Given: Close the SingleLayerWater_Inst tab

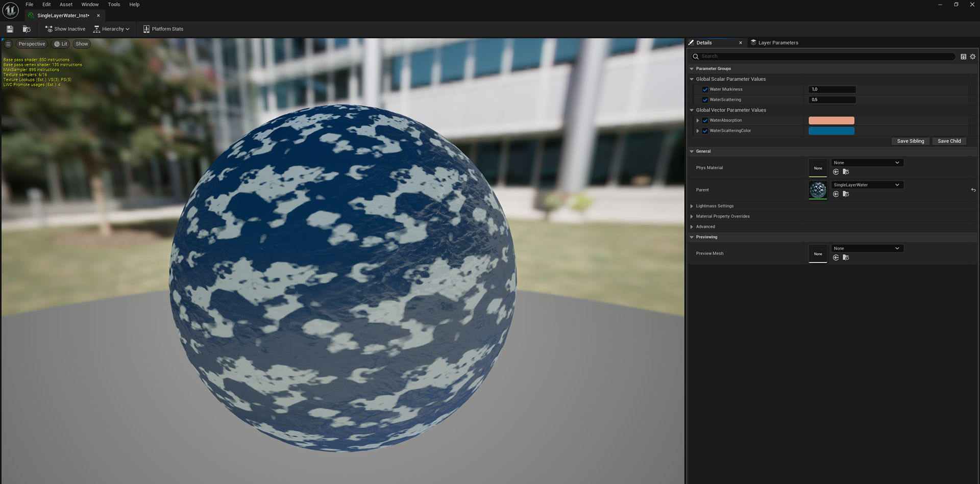Looking at the screenshot, I should [x=99, y=16].
